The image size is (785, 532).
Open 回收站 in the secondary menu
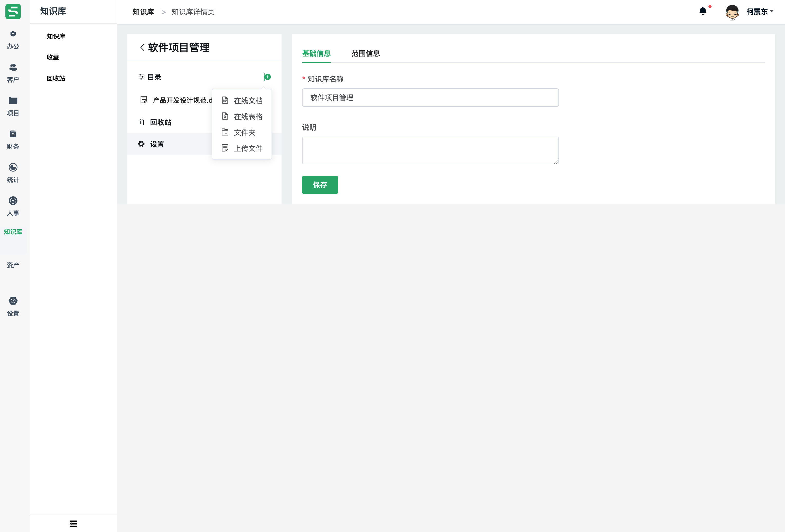[x=56, y=78]
